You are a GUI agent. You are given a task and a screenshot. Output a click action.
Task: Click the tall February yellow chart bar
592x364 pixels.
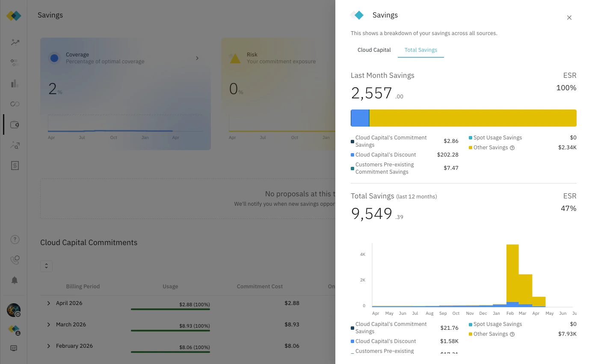tap(512, 273)
